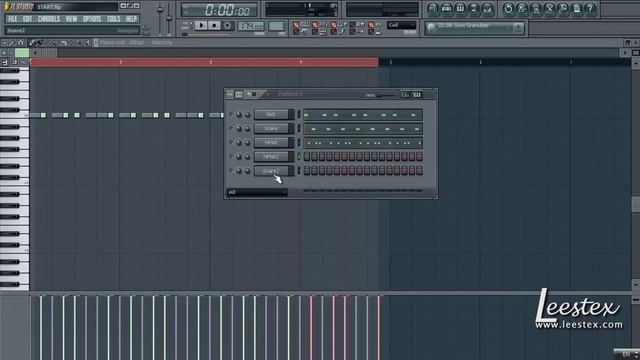Click the Save round toolbar icon

pyautogui.click(x=522, y=9)
